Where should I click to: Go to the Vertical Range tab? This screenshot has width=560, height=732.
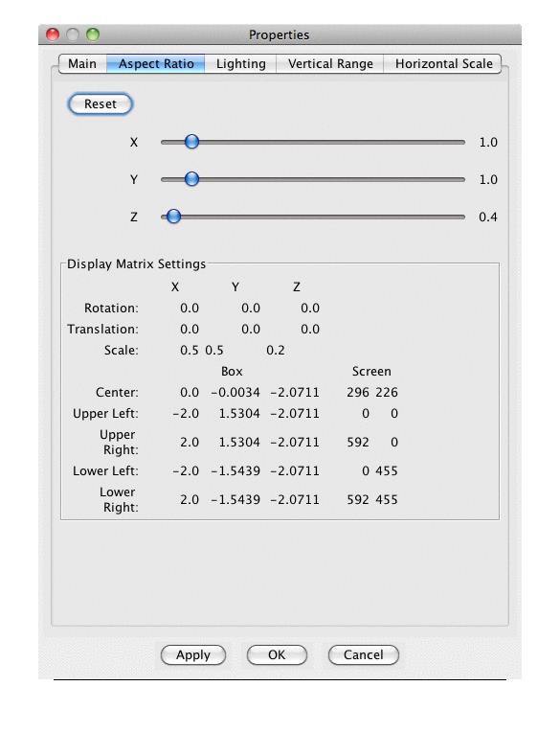pyautogui.click(x=330, y=64)
